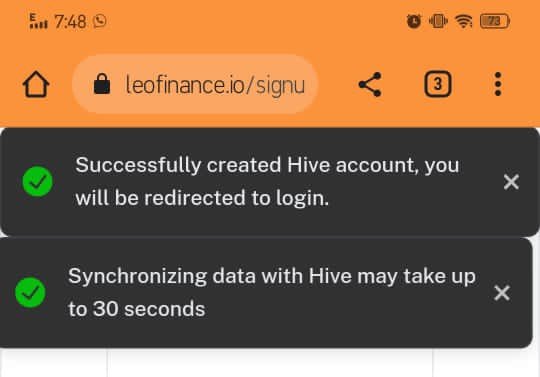Tap the white page area below notifications
The image size is (540, 377).
click(270, 363)
